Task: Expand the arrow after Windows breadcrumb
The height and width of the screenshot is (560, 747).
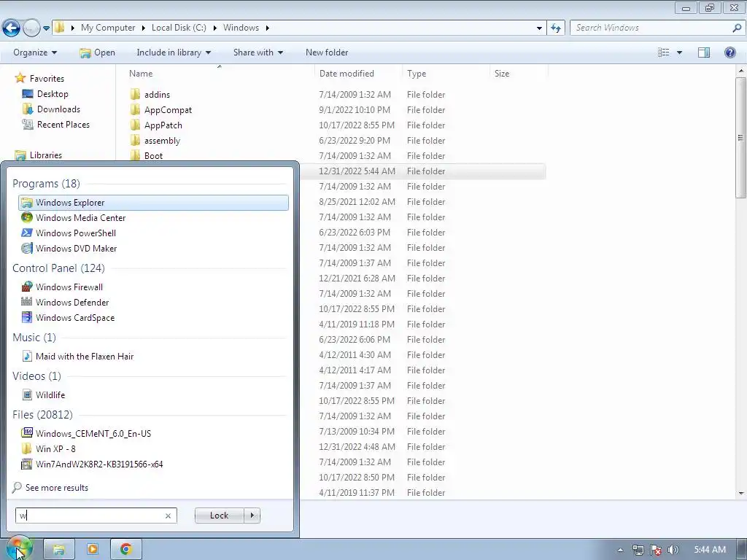Action: click(267, 28)
